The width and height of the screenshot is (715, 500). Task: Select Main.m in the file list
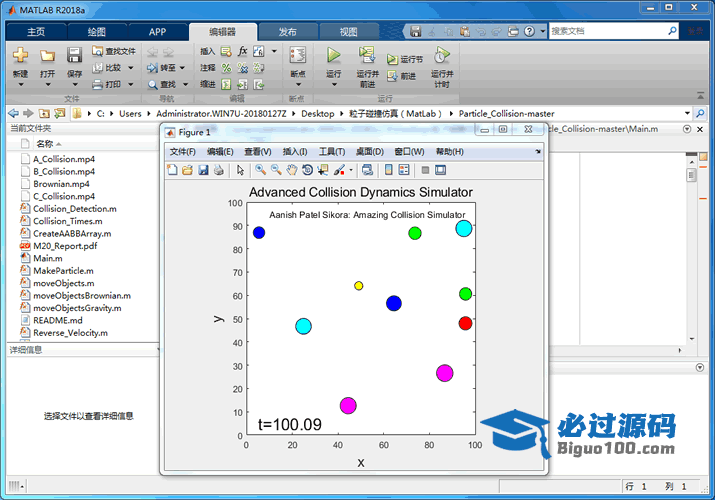coord(48,258)
